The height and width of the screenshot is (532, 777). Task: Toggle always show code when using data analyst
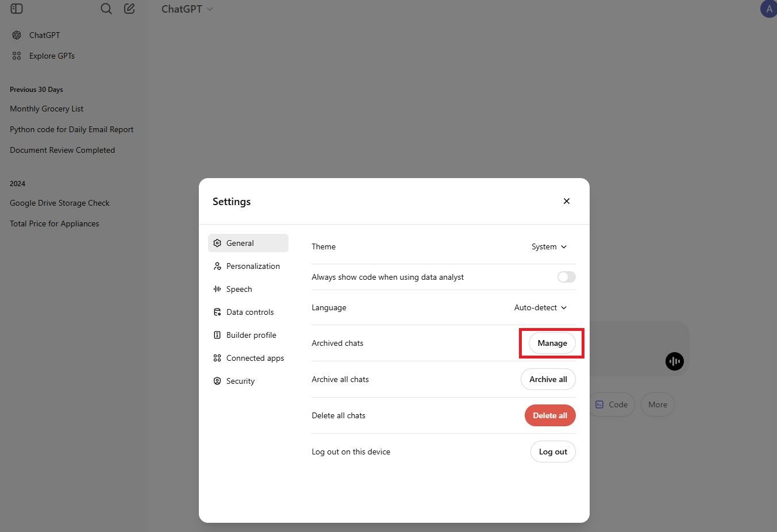point(566,277)
